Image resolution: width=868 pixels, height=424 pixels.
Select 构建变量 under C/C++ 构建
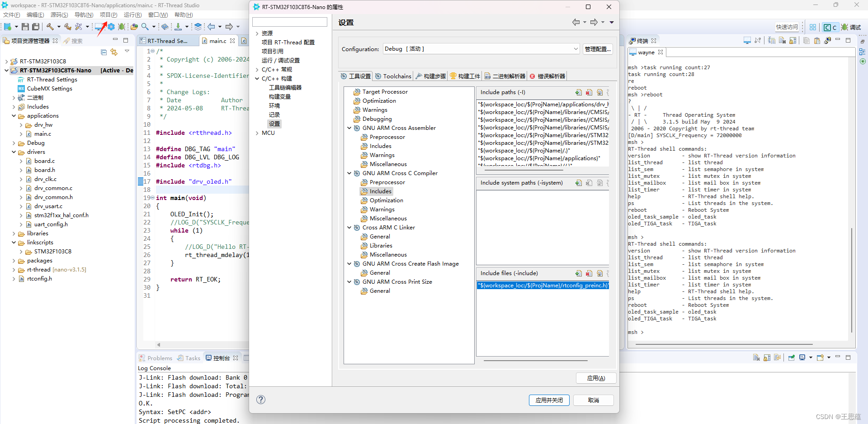280,97
